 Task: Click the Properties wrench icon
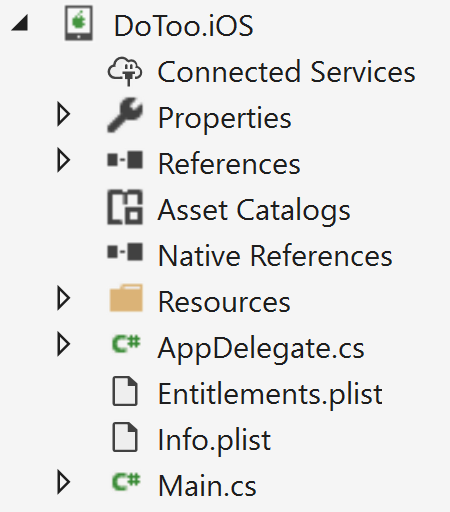[125, 115]
